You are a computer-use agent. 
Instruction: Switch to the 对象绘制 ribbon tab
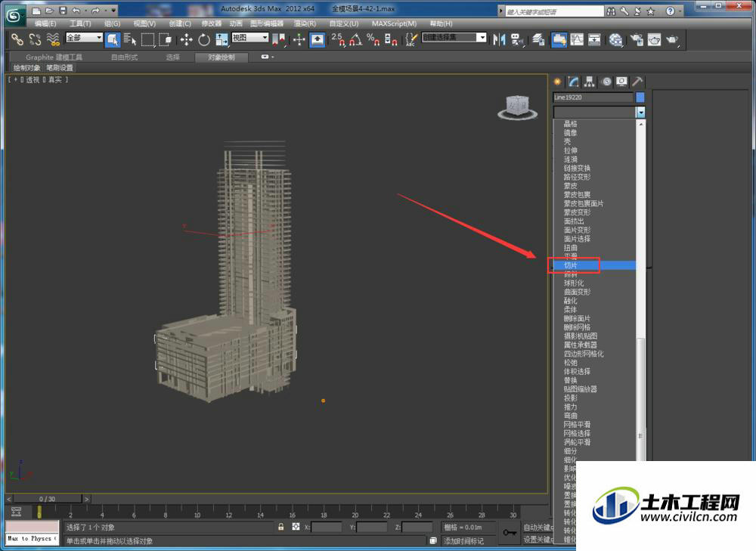(x=222, y=57)
